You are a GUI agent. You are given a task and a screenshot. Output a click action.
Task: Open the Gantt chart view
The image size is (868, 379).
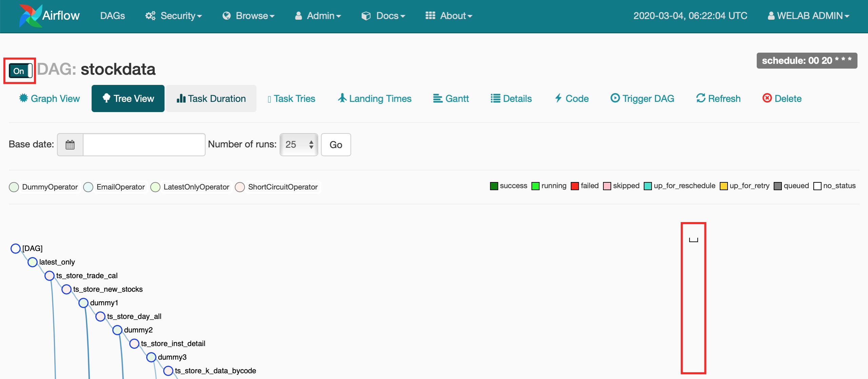coord(451,98)
